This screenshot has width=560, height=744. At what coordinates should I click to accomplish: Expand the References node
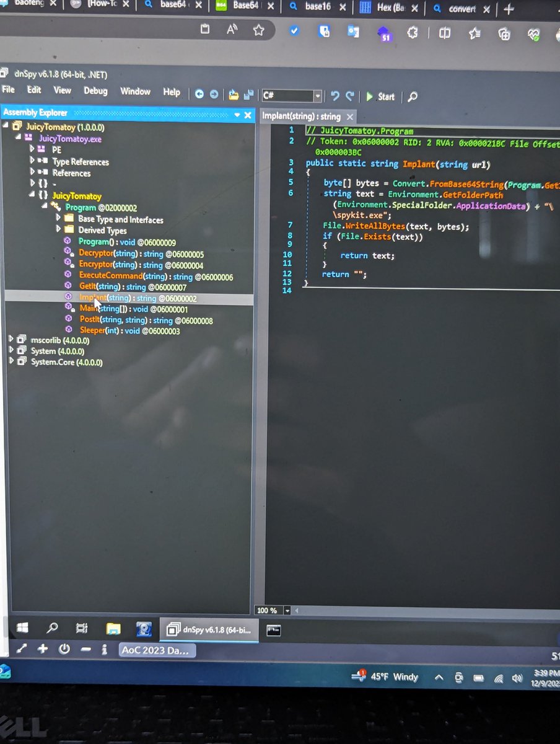click(32, 172)
